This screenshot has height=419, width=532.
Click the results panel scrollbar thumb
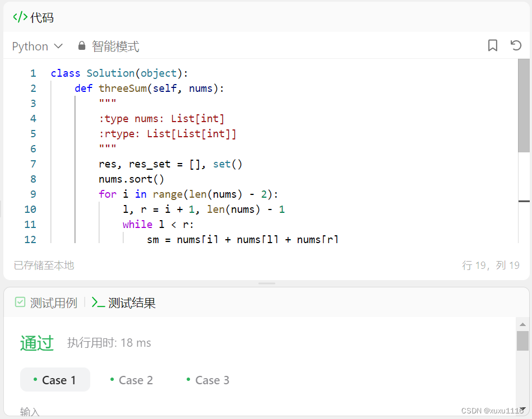[x=522, y=341]
